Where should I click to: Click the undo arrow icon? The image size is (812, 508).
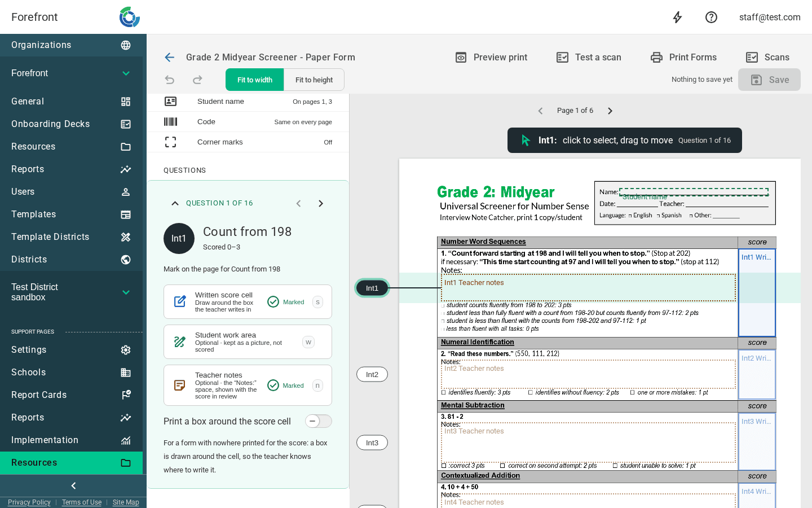169,80
